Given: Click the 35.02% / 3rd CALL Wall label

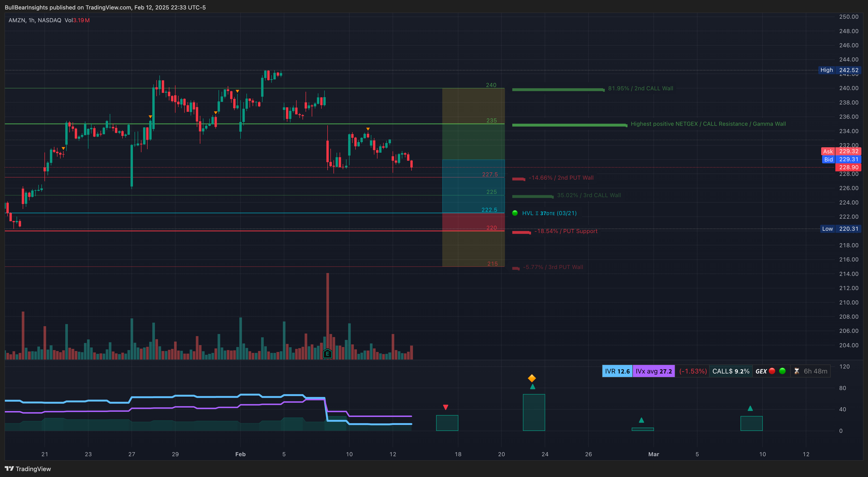Looking at the screenshot, I should (589, 195).
